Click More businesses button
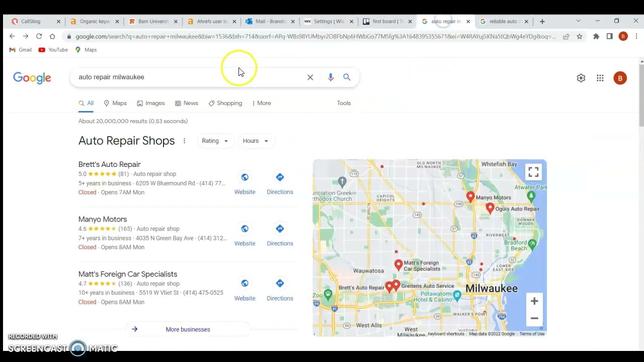 pyautogui.click(x=188, y=329)
